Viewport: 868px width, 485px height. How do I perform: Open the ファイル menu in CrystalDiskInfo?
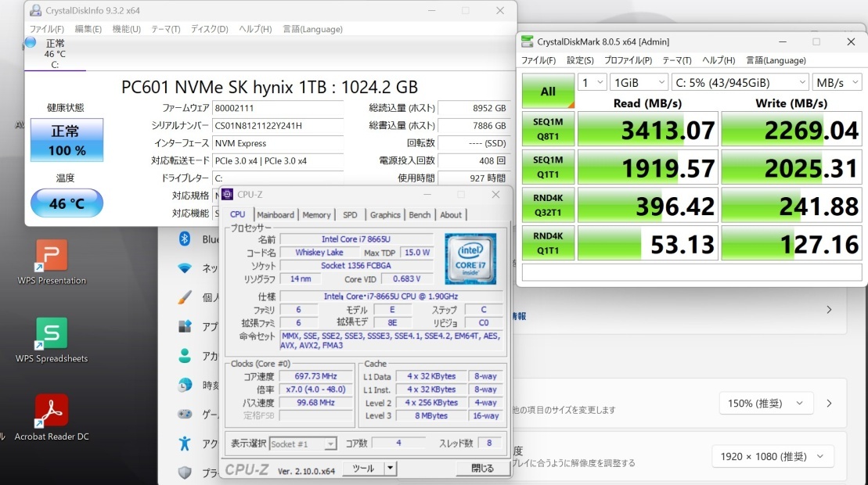(x=49, y=29)
